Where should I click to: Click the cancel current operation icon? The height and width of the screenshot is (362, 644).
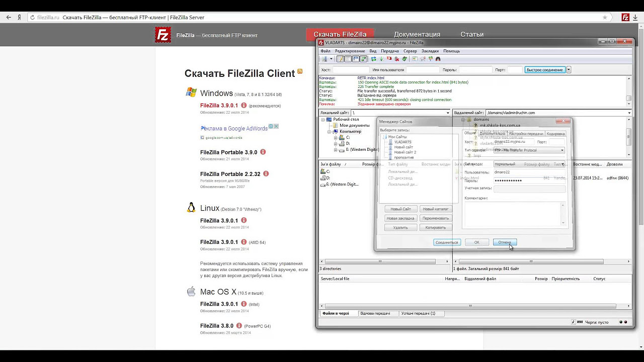389,59
